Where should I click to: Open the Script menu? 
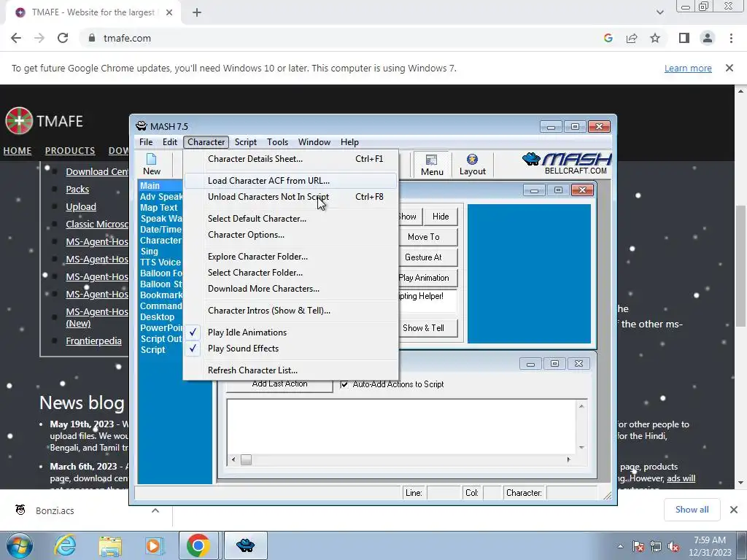[x=245, y=142]
